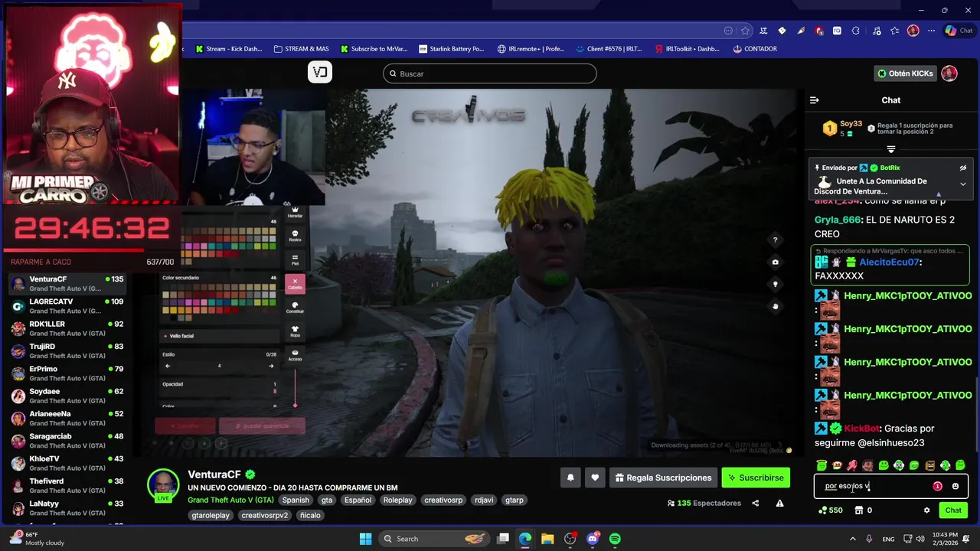Open the Stream - Kick Dashboard bookmark
Viewport: 980px width, 551px height.
click(229, 49)
